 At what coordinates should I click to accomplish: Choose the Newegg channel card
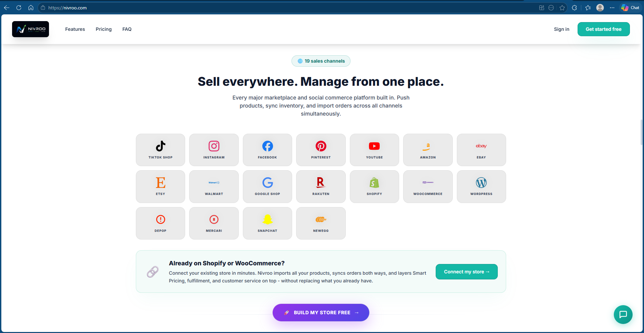point(321,223)
